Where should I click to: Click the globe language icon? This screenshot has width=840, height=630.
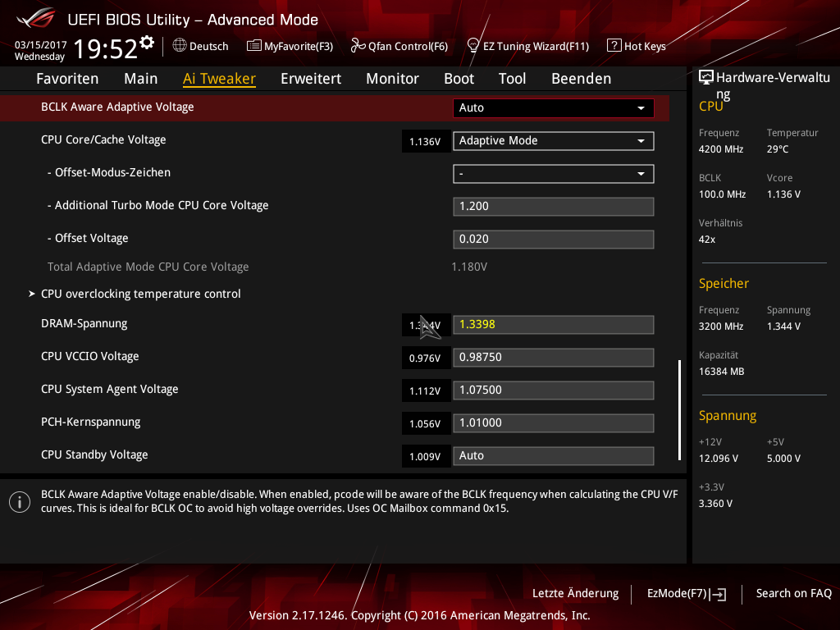180,46
